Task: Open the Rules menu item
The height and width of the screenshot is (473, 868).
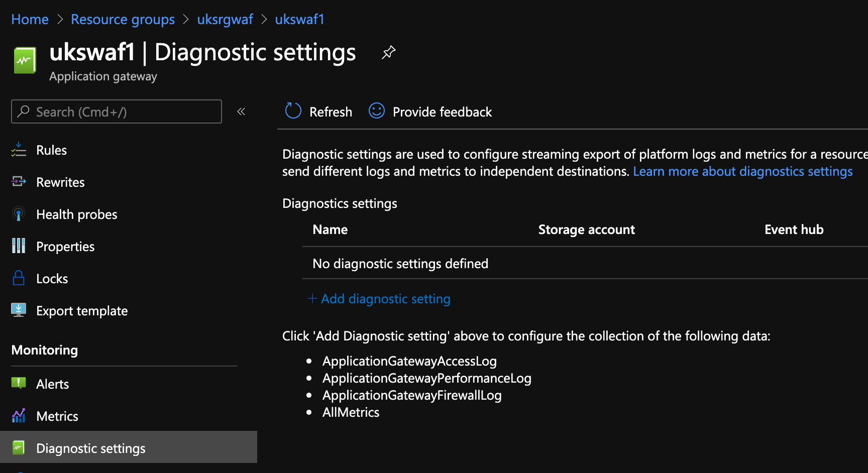Action: click(51, 150)
